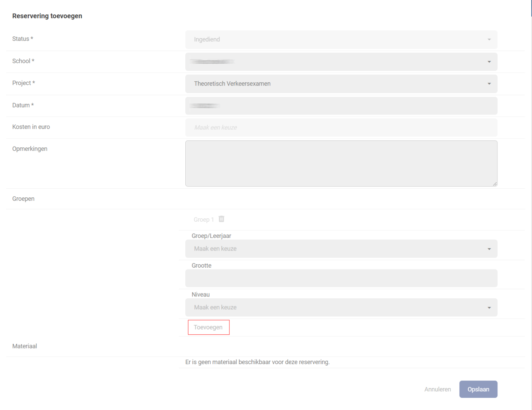Click the Datum * label
Viewport: 532px width, 410px height.
pos(23,105)
